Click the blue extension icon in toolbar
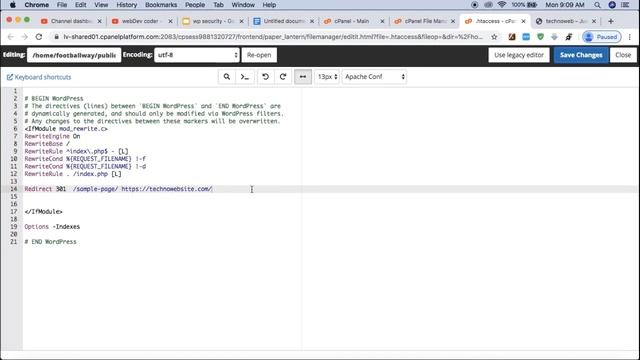 pos(526,37)
